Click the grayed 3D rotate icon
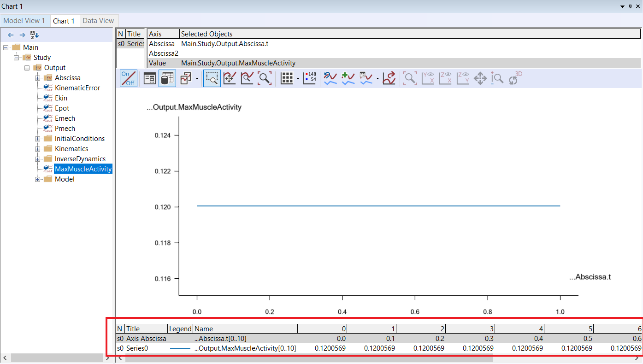 515,78
